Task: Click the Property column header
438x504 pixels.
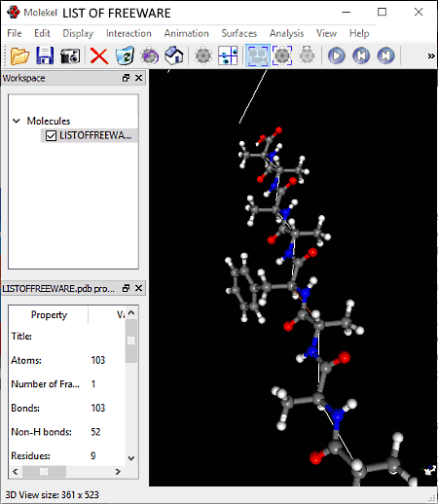Action: pyautogui.click(x=49, y=314)
